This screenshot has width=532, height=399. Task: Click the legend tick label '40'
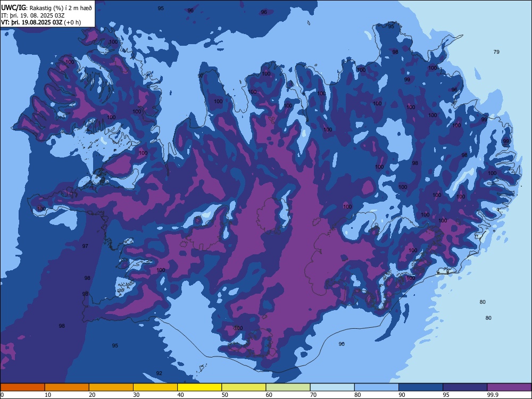[180, 395]
